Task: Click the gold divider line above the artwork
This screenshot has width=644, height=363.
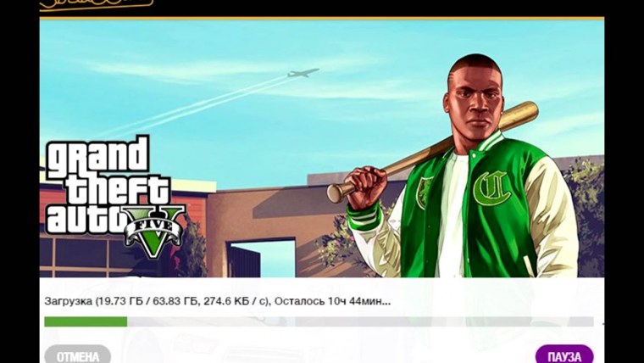Action: pyautogui.click(x=322, y=18)
